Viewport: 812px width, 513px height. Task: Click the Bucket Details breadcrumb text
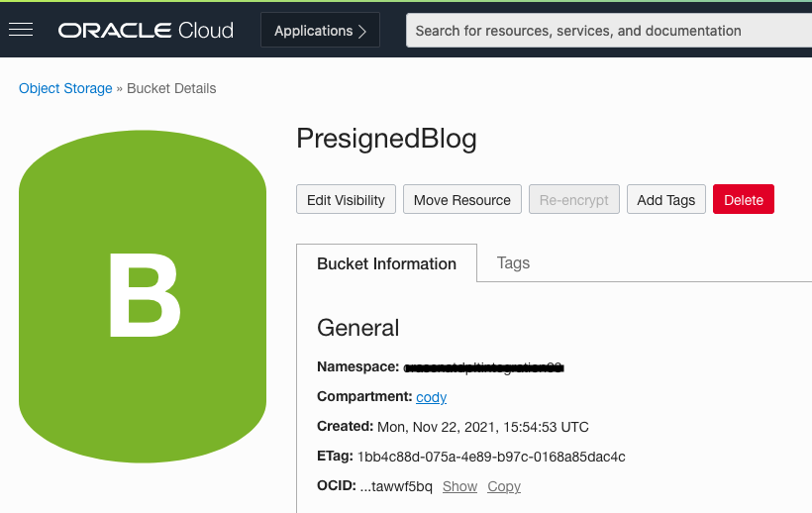click(x=171, y=88)
